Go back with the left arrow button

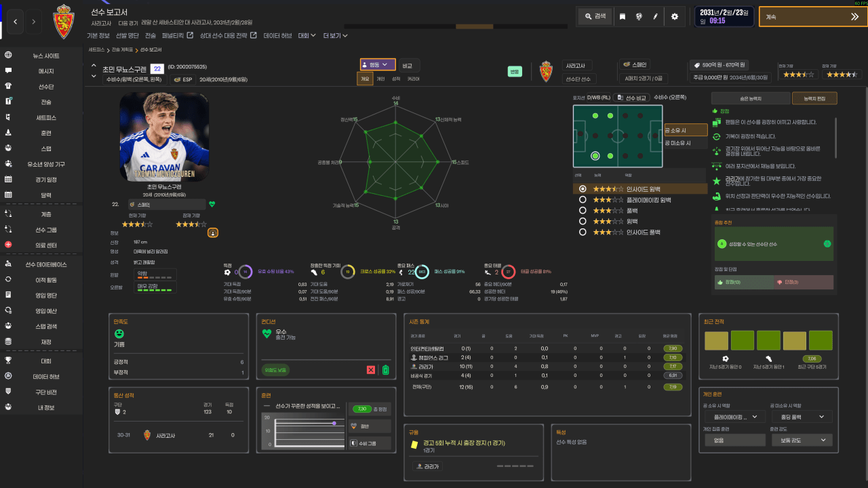16,22
